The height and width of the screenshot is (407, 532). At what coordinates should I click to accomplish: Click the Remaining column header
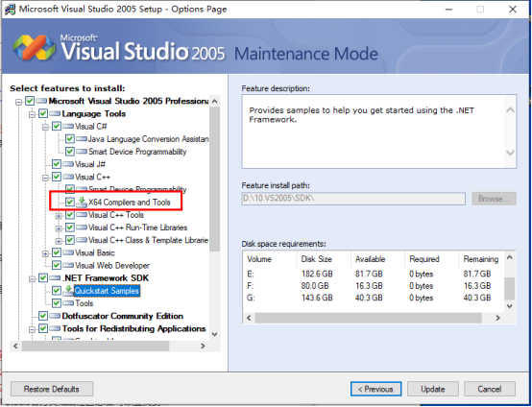point(481,259)
